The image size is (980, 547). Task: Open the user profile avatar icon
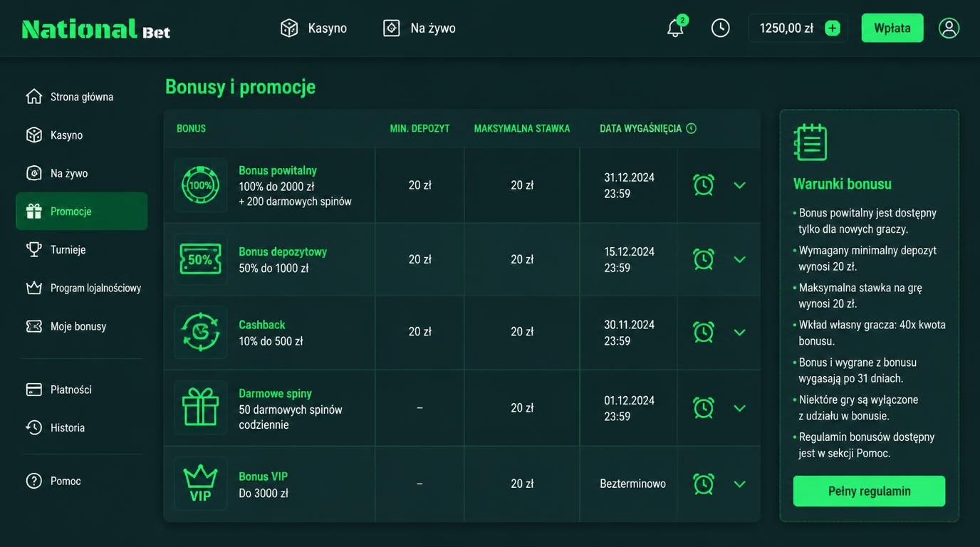[949, 28]
